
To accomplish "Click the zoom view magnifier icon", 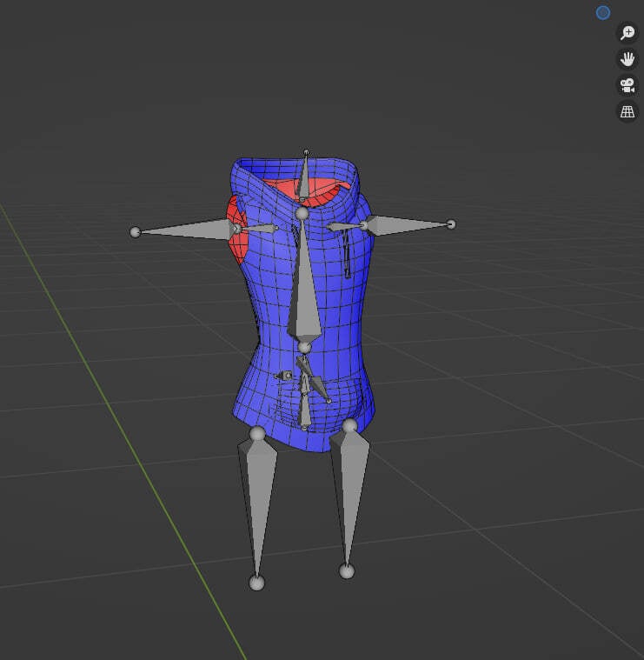I will tap(627, 33).
